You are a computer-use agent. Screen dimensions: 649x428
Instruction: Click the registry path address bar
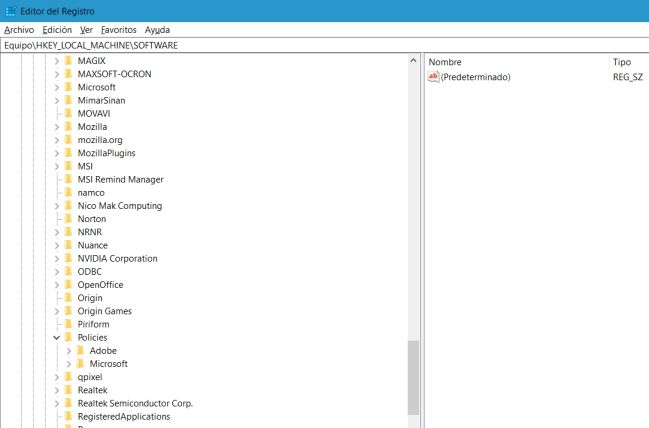click(324, 45)
